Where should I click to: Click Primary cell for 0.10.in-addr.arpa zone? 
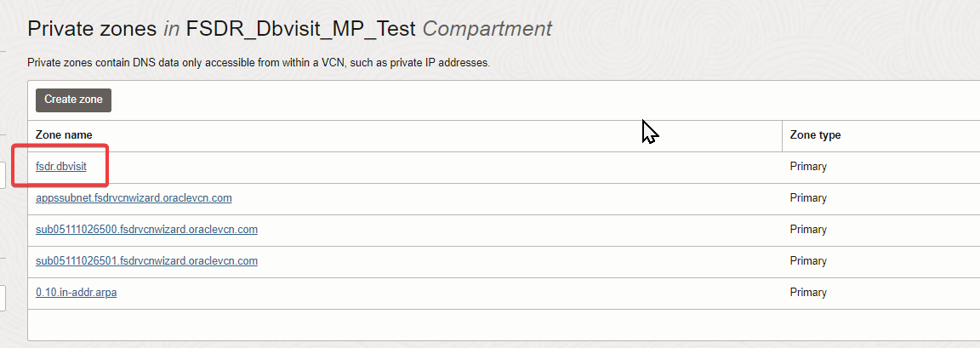tap(808, 293)
